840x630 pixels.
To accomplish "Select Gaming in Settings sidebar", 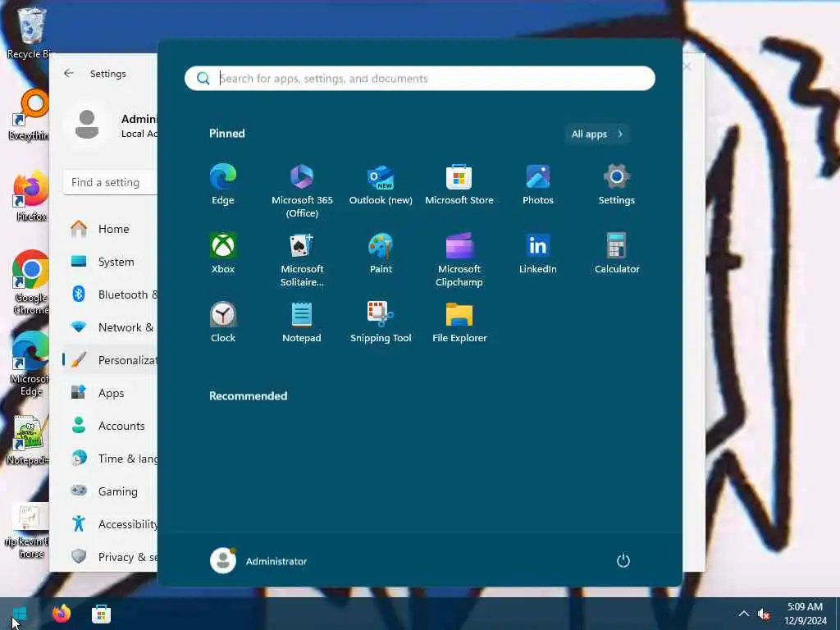I will click(x=110, y=491).
